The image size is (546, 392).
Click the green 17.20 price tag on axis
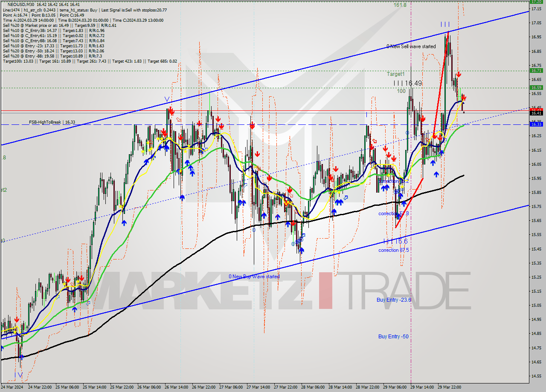[536, 2]
